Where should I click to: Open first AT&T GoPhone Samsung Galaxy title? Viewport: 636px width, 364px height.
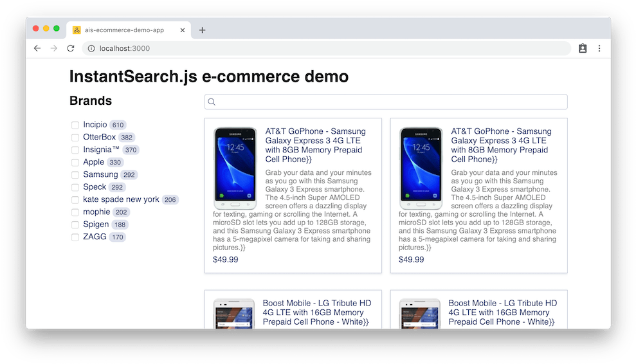click(x=315, y=145)
